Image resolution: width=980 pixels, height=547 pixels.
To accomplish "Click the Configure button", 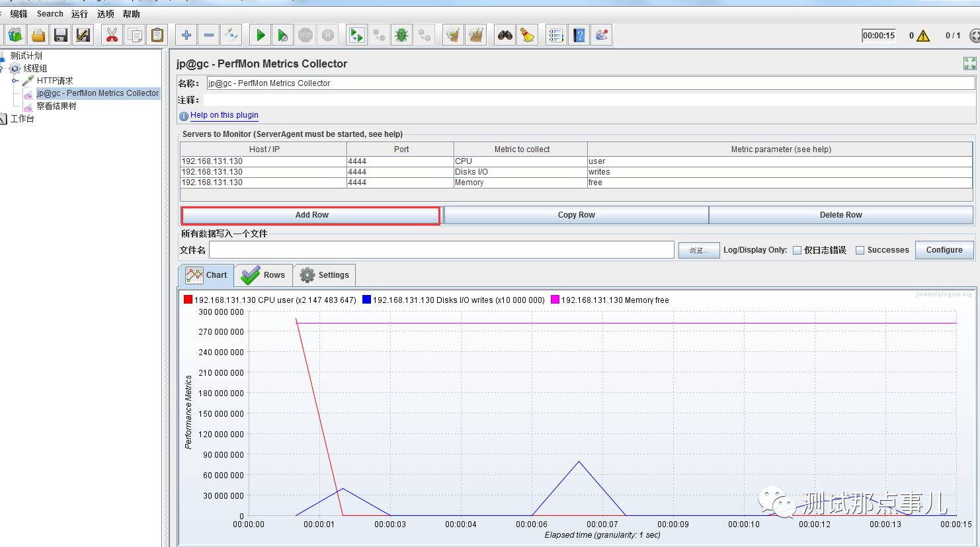I will pos(944,250).
